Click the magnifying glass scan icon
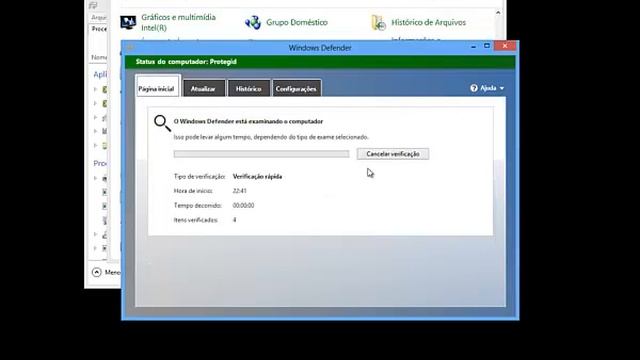640x360 pixels. point(162,123)
